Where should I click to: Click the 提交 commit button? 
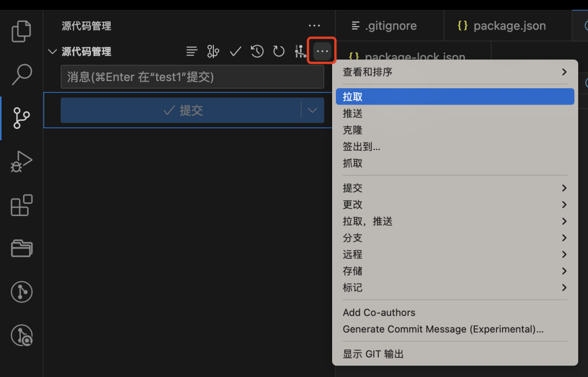[185, 110]
